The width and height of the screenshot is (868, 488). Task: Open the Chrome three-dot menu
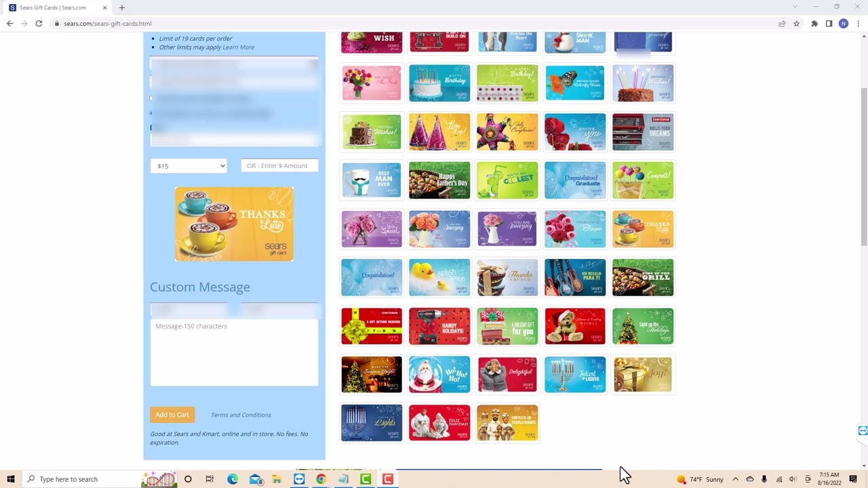tap(857, 23)
